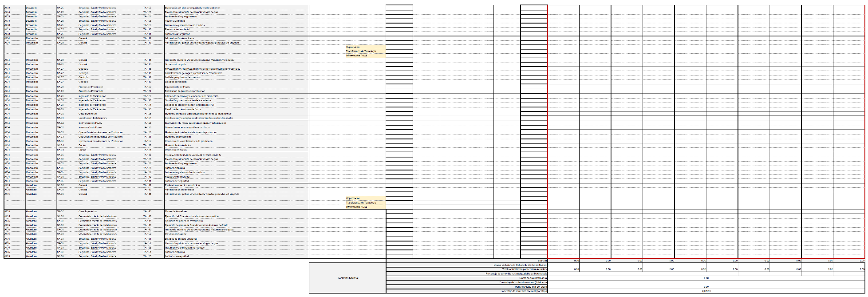The width and height of the screenshot is (868, 297).
Task: Select 'Porcentaje de contenido nacional (por etapa)' label
Action: pos(524,291)
